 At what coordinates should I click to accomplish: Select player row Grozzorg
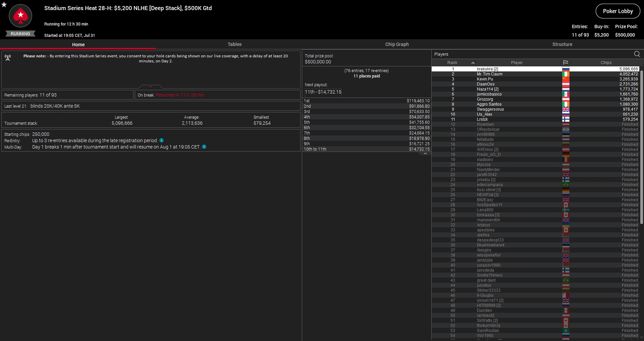pos(536,99)
